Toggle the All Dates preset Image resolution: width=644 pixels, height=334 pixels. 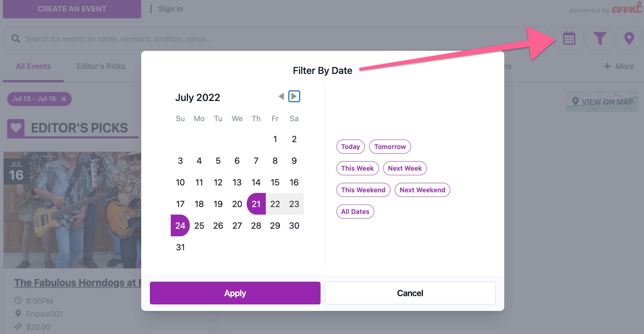(x=355, y=212)
